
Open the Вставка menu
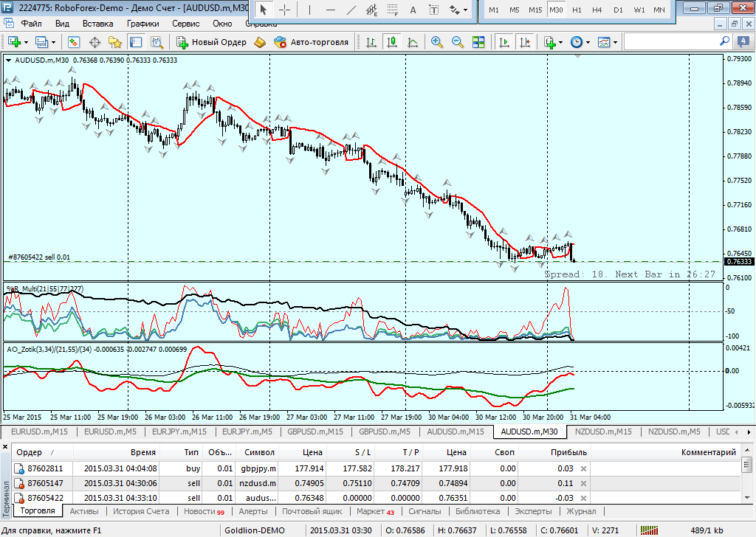tap(98, 24)
